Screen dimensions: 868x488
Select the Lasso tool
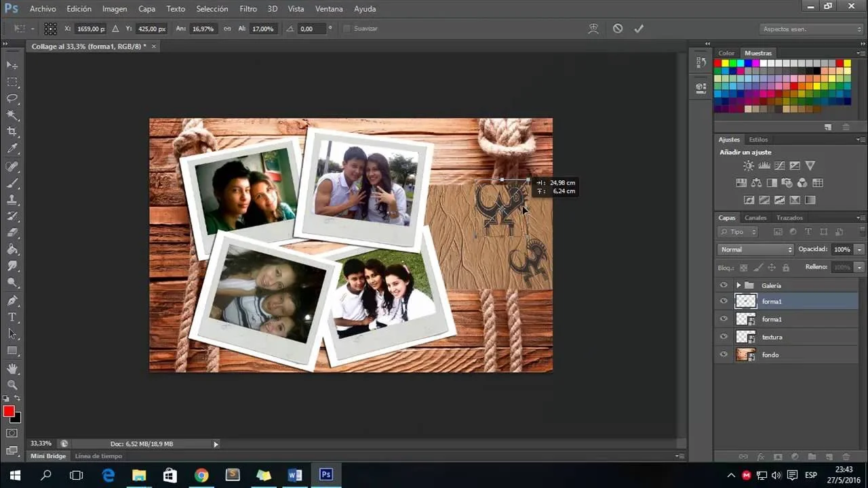coord(12,98)
